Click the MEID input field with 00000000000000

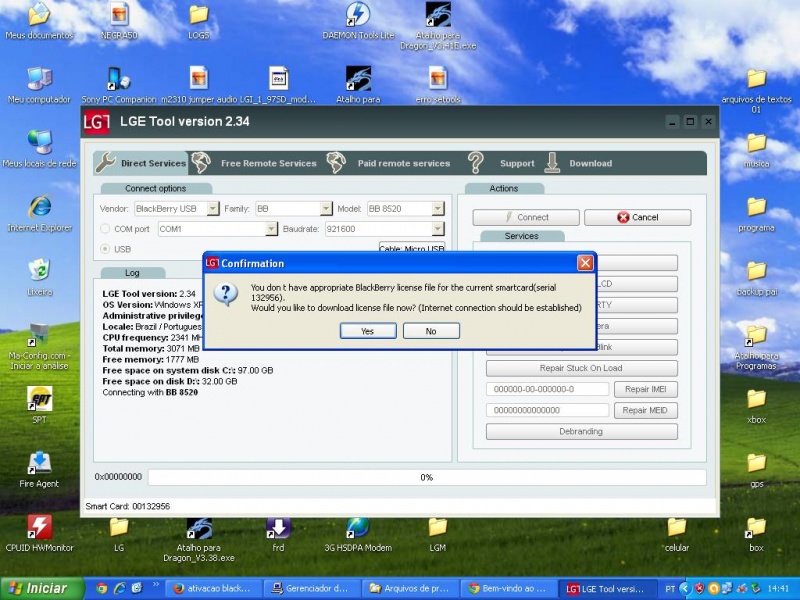point(547,410)
